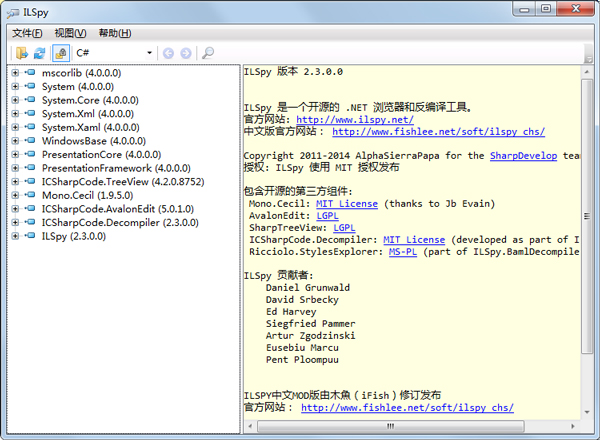Click the ICSharpCode.Decompiler assembly icon
The image size is (600, 440).
[30, 222]
